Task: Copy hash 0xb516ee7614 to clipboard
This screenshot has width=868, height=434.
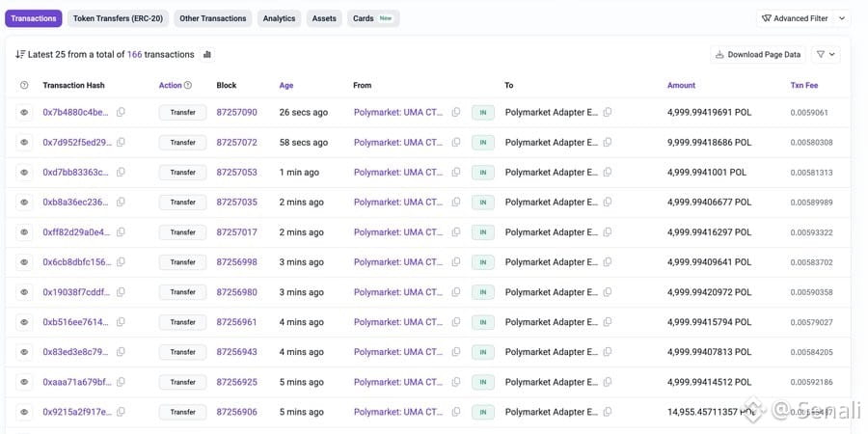Action: (x=121, y=321)
